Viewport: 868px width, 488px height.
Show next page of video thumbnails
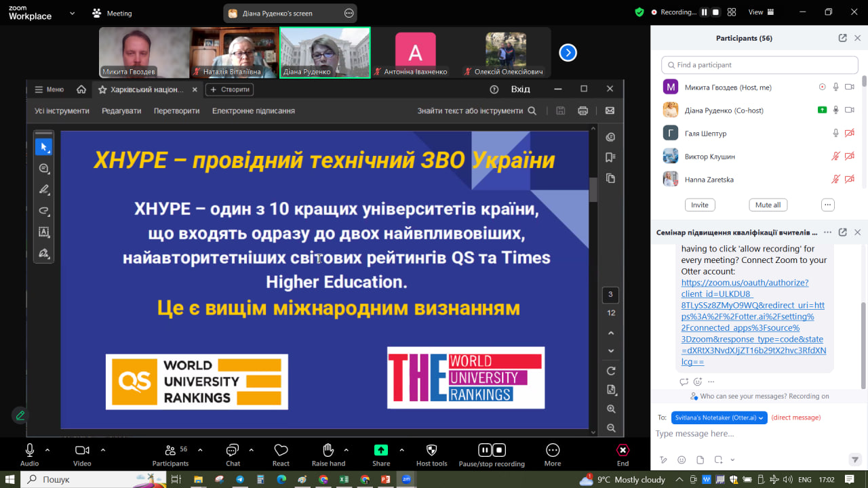(568, 52)
